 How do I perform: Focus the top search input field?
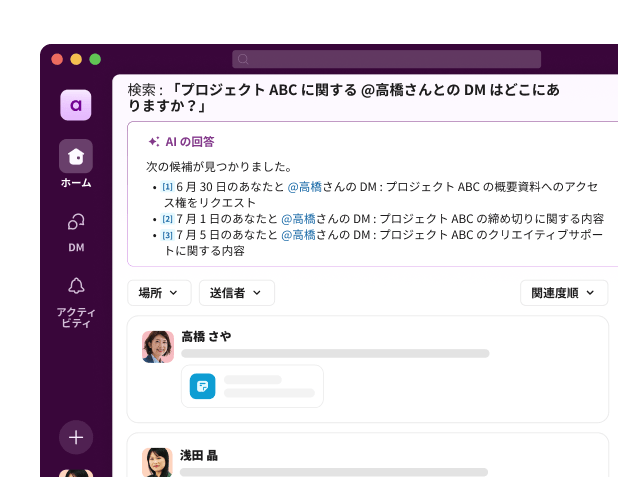click(x=386, y=59)
